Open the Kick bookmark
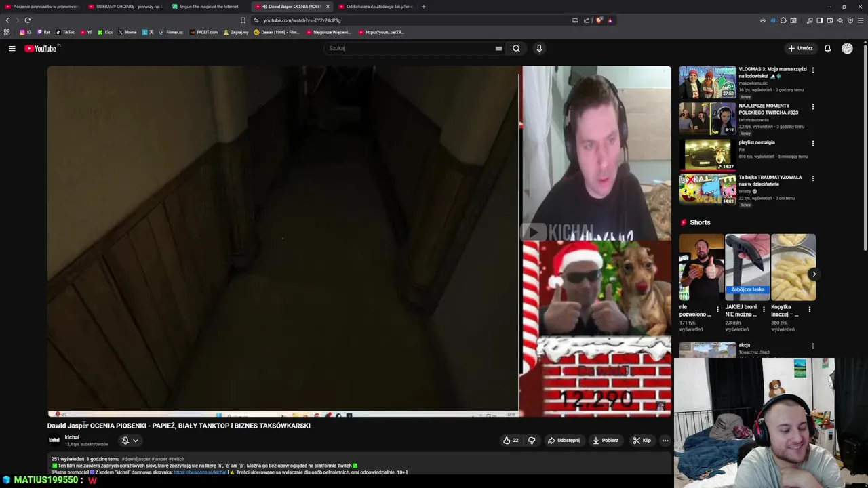 105,32
